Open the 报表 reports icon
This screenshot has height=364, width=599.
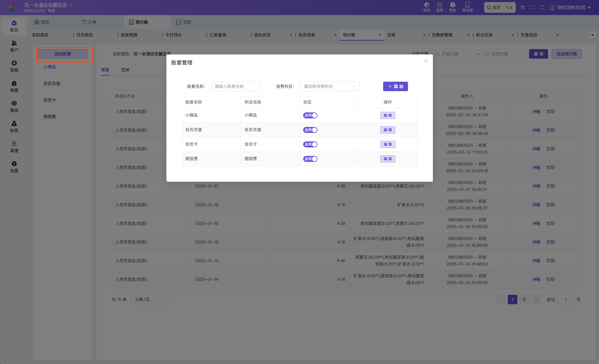439,7
